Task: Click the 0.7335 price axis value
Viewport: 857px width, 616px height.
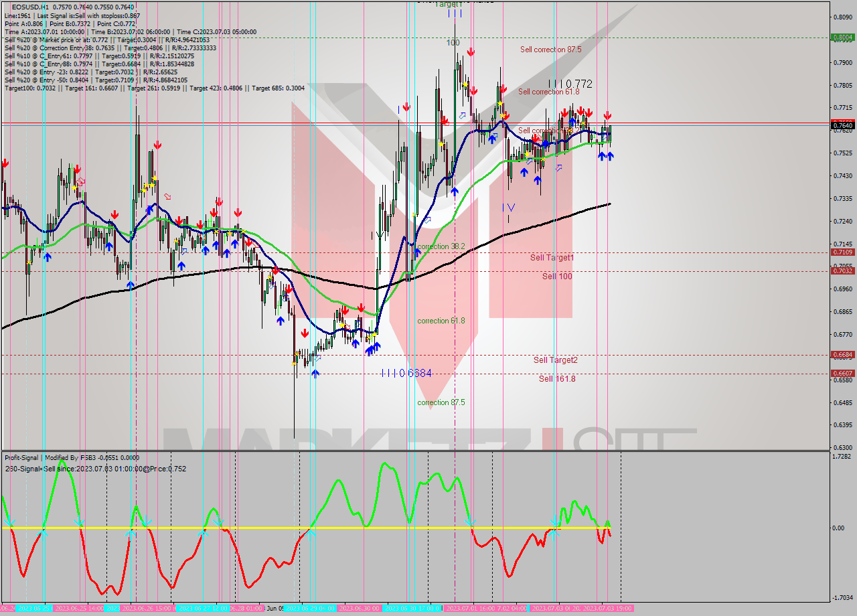Action: (842, 198)
